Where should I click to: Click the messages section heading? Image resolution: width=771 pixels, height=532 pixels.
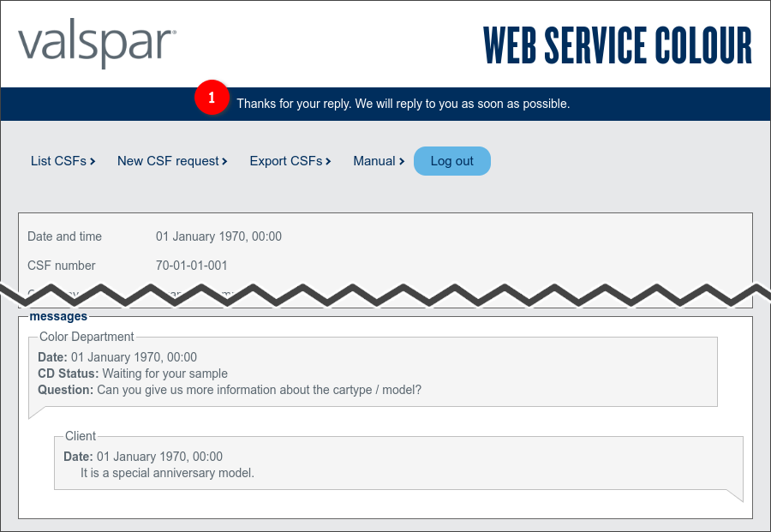[x=58, y=316]
